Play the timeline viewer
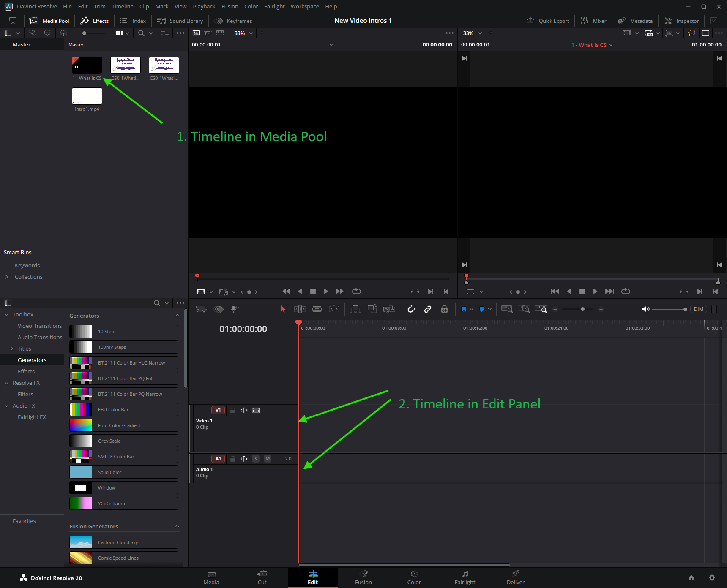Image resolution: width=727 pixels, height=588 pixels. (595, 291)
